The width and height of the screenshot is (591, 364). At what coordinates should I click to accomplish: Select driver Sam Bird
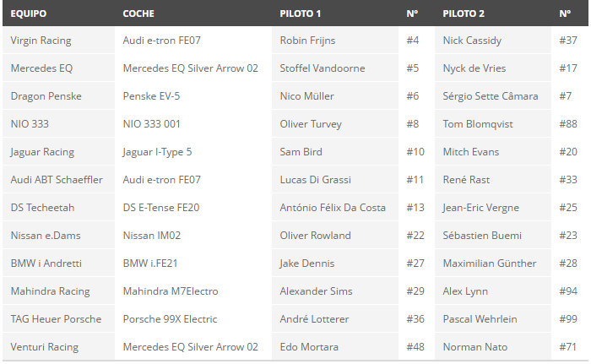301,152
